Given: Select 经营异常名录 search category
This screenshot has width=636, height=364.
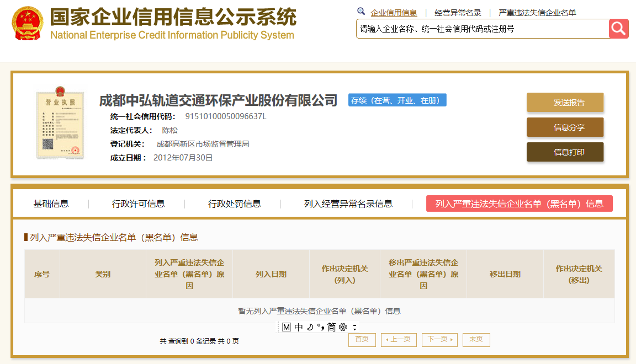Looking at the screenshot, I should [x=458, y=13].
